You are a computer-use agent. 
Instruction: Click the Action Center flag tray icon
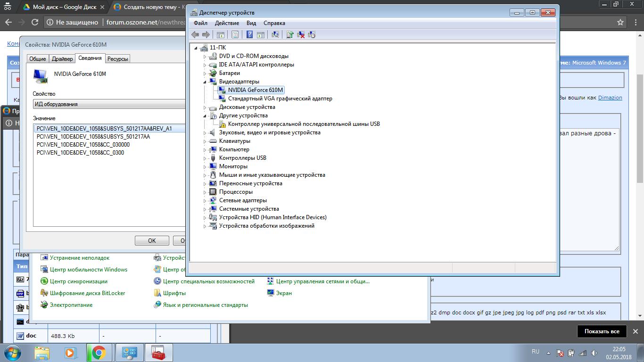pyautogui.click(x=560, y=353)
